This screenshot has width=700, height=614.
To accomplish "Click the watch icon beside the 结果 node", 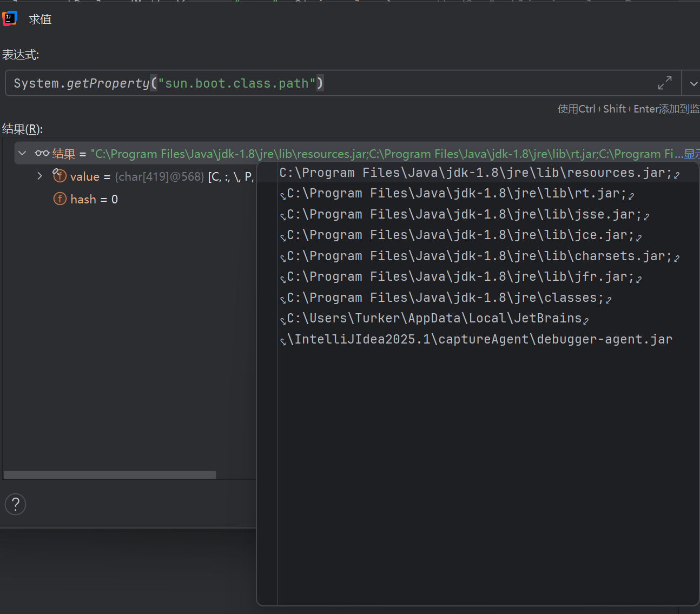I will [x=42, y=153].
